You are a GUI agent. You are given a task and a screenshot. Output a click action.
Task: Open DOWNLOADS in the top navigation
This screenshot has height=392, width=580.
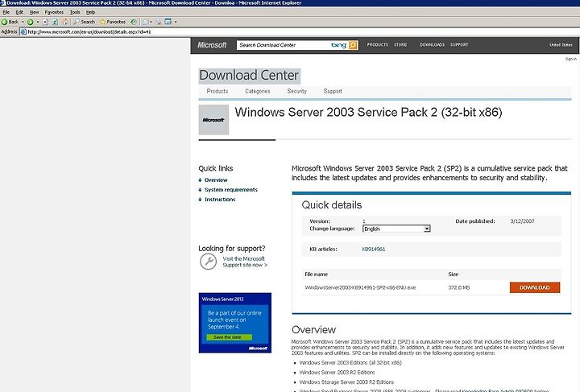pyautogui.click(x=432, y=45)
